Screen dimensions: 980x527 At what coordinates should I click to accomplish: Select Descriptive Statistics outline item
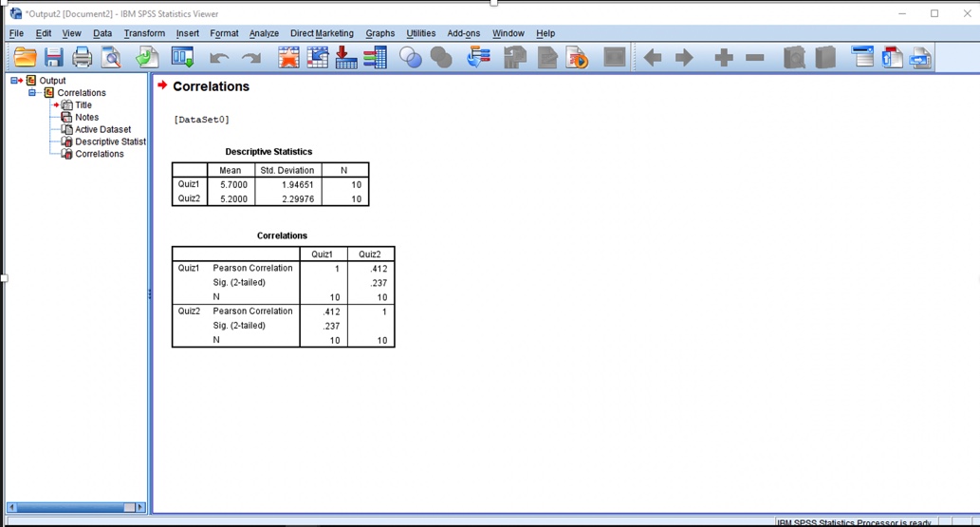click(110, 141)
